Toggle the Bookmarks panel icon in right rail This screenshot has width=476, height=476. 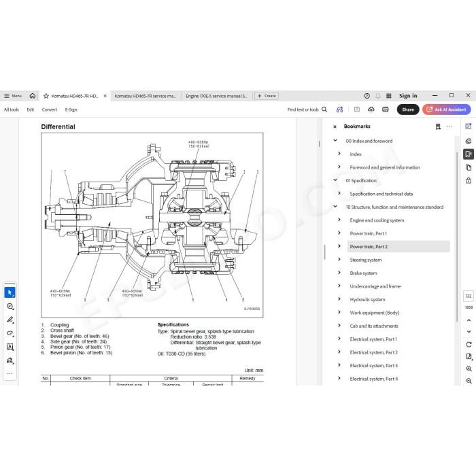[x=469, y=154]
